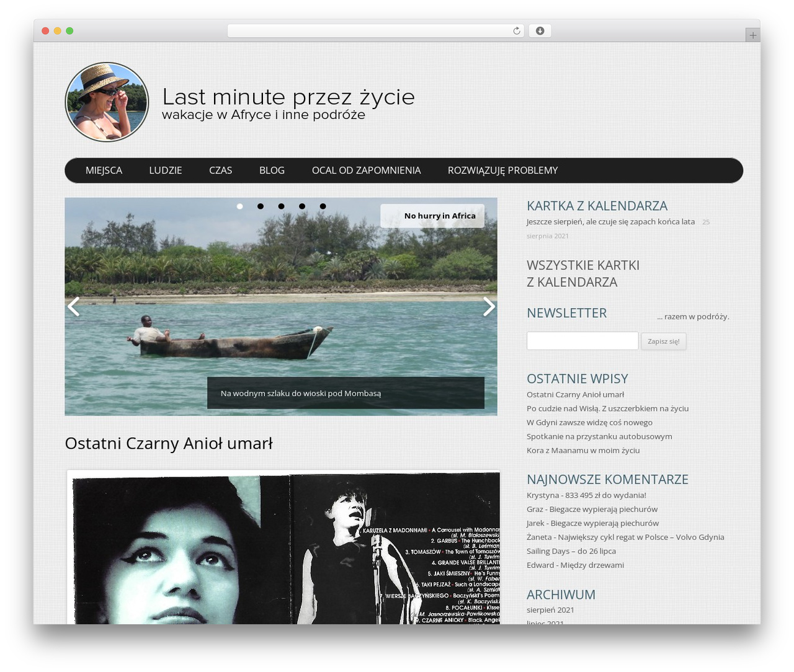Open post title Ostatni Czarny Anioł umarł
Viewport: 794px width, 672px height.
coord(169,443)
